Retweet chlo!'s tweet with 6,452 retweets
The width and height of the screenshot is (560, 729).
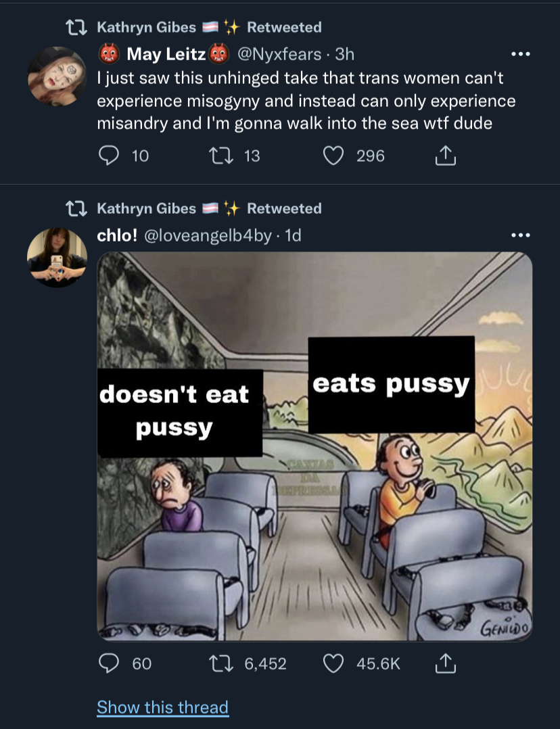coord(220,663)
